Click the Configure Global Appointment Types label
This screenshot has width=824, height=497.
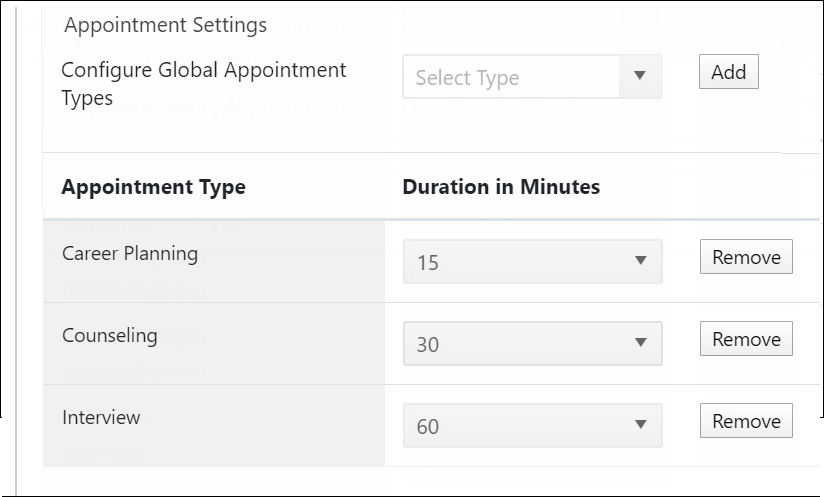204,84
